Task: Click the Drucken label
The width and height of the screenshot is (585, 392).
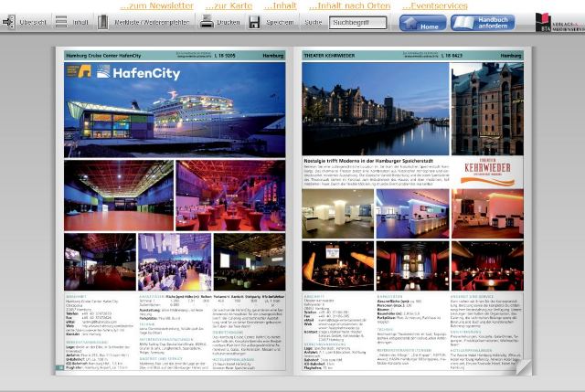Action: point(229,22)
